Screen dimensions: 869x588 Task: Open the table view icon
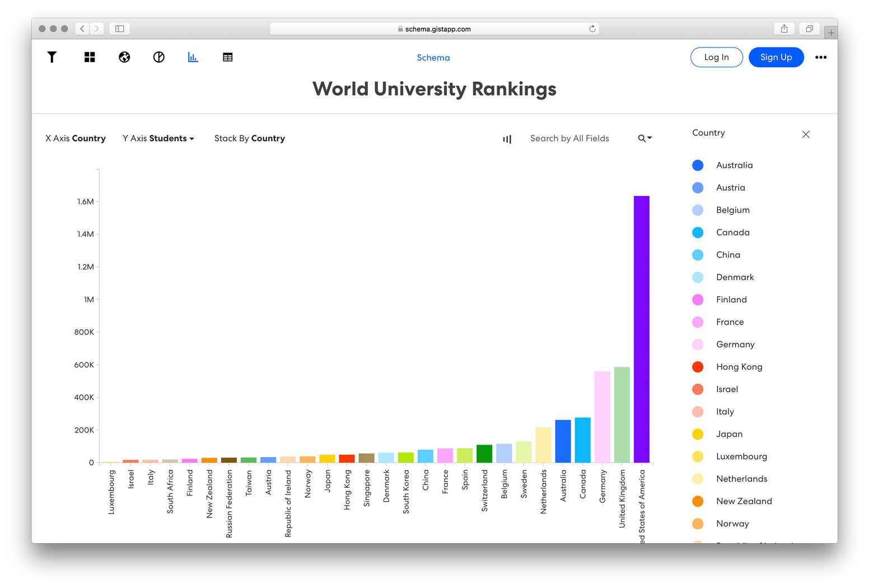[x=227, y=57]
